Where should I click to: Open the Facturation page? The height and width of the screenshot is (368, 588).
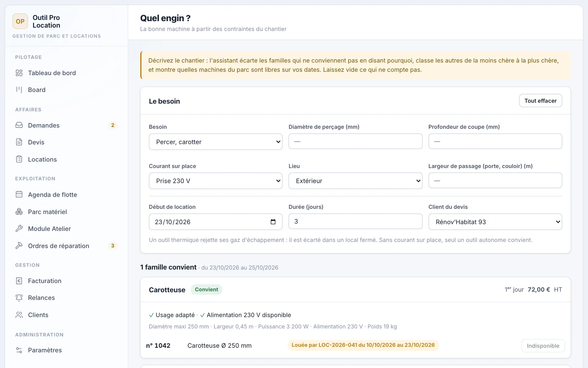[x=66, y=281]
